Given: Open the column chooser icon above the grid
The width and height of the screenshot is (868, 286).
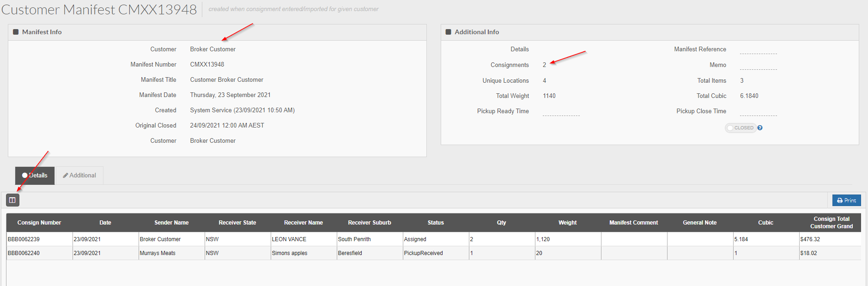Looking at the screenshot, I should [12, 200].
